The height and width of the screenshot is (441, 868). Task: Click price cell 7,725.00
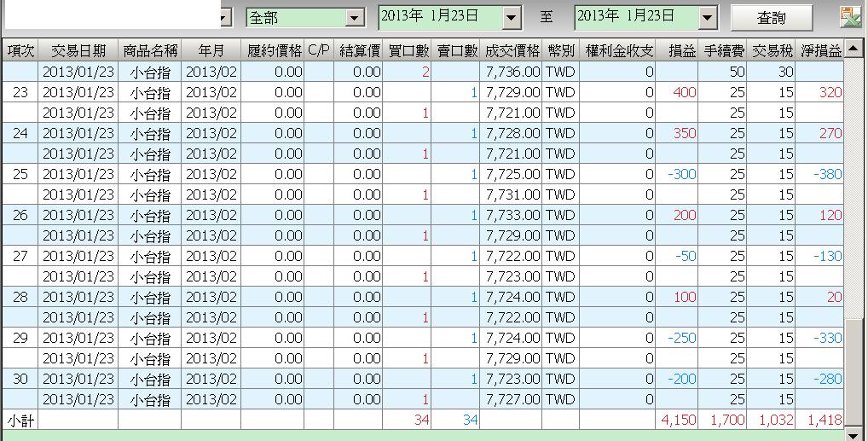point(512,174)
